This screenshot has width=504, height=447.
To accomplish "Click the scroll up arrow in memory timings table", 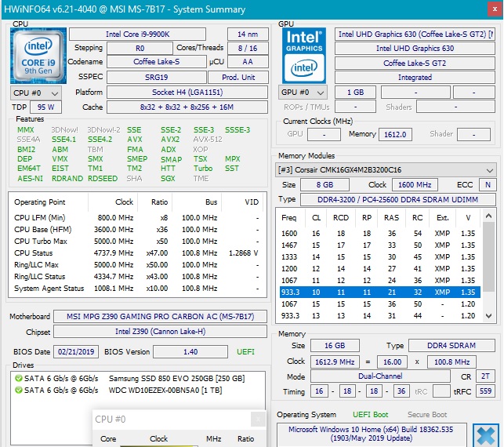I will point(488,216).
